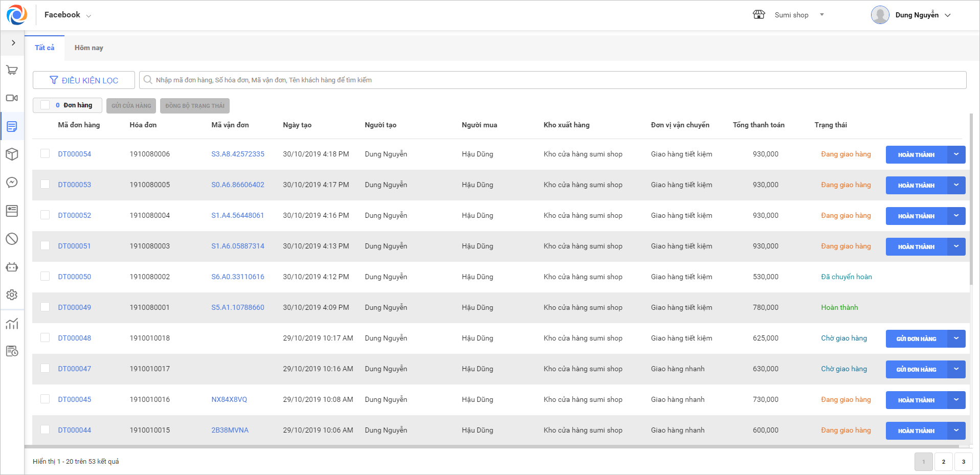
Task: Select the Tất cả tab
Action: [44, 48]
